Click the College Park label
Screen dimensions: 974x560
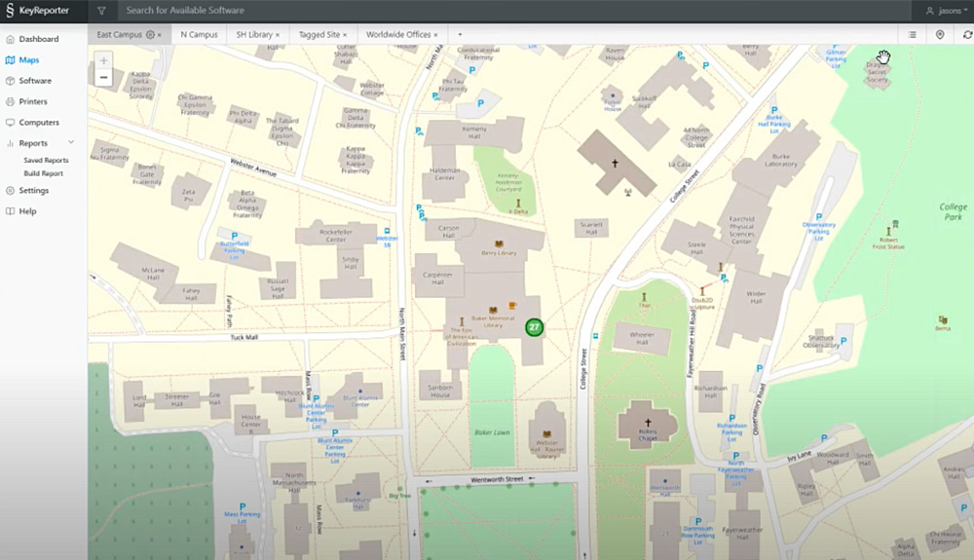click(953, 211)
